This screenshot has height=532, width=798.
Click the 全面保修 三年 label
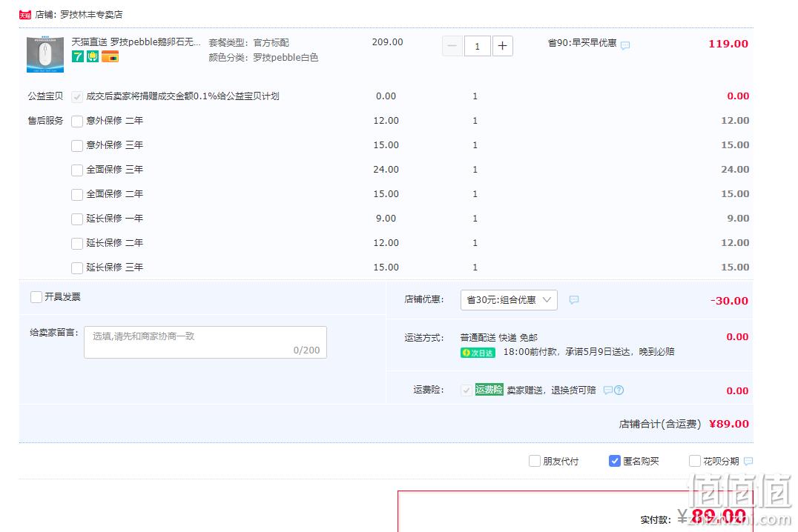[x=114, y=170]
